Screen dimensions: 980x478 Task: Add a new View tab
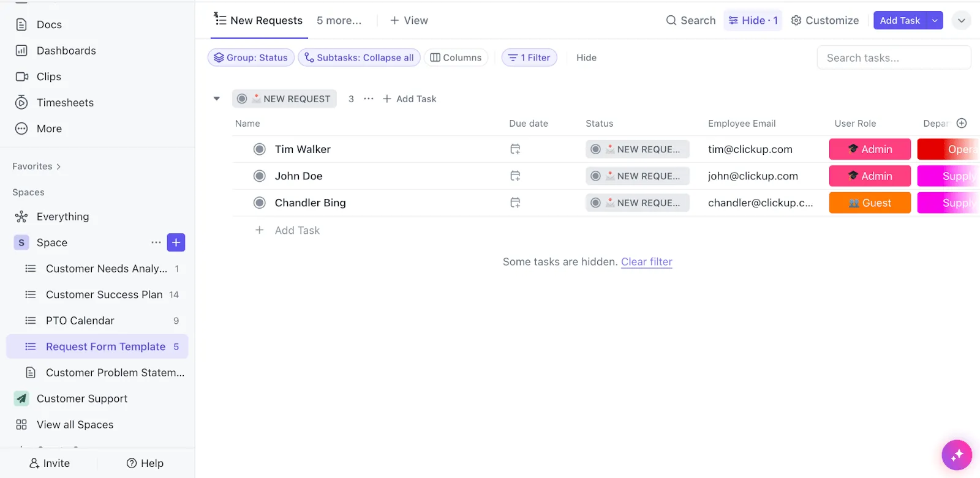pyautogui.click(x=409, y=20)
